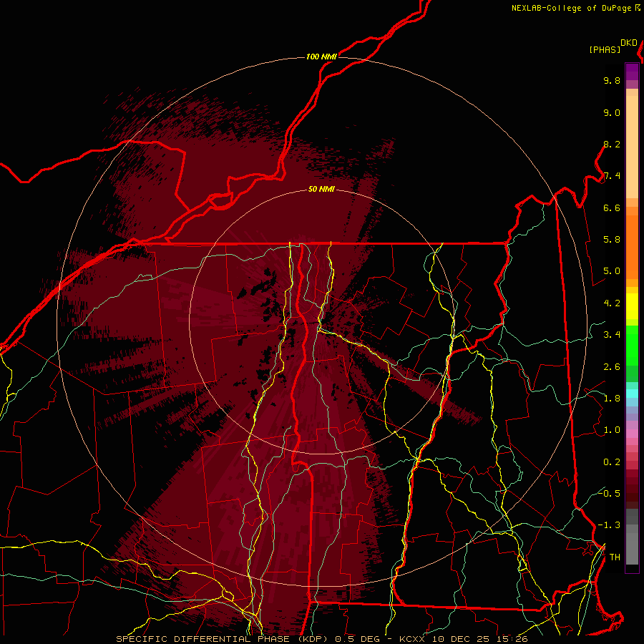Click the "1.0" color scale value
644x644 pixels.
pyautogui.click(x=612, y=430)
